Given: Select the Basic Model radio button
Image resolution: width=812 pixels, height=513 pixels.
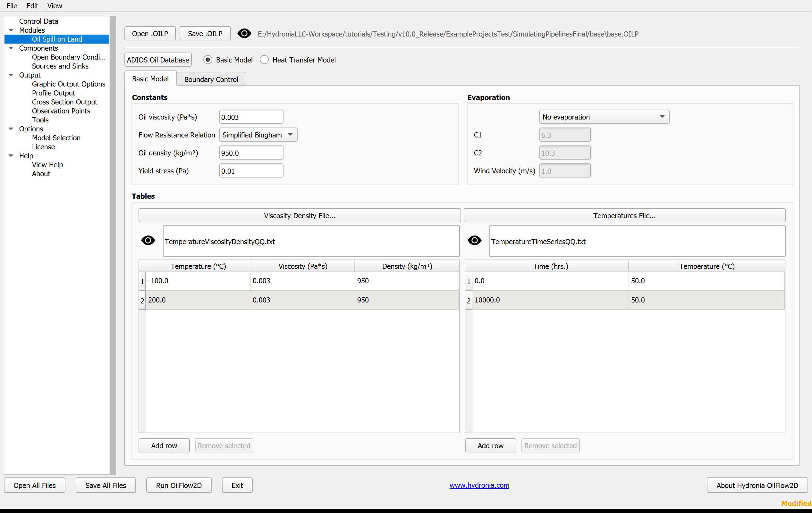Looking at the screenshot, I should pyautogui.click(x=208, y=60).
